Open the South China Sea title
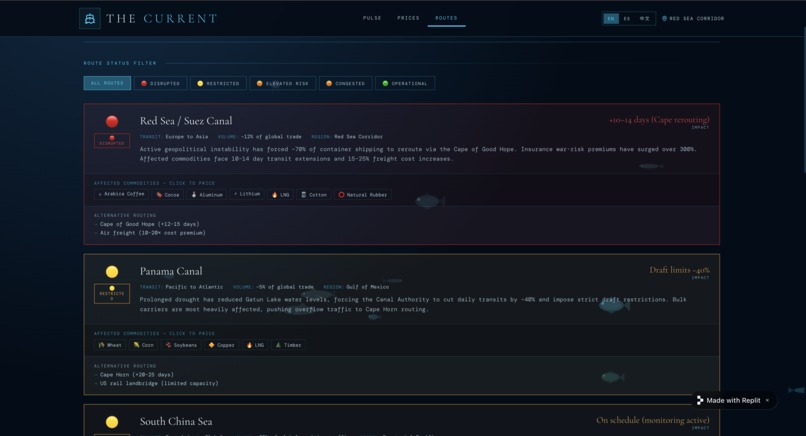Viewport: 806px width, 436px height. (176, 422)
